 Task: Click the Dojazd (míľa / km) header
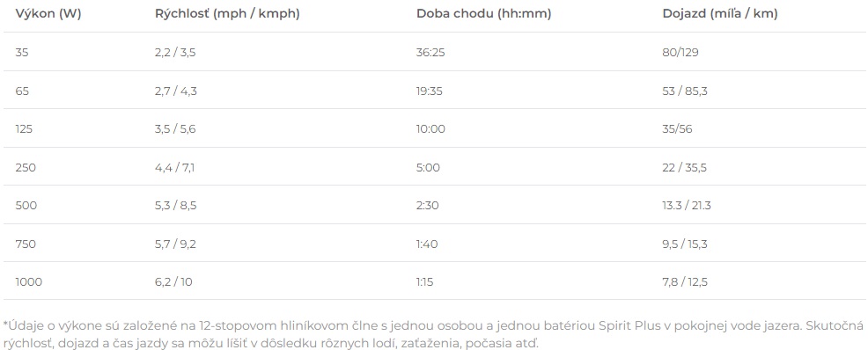pos(720,14)
